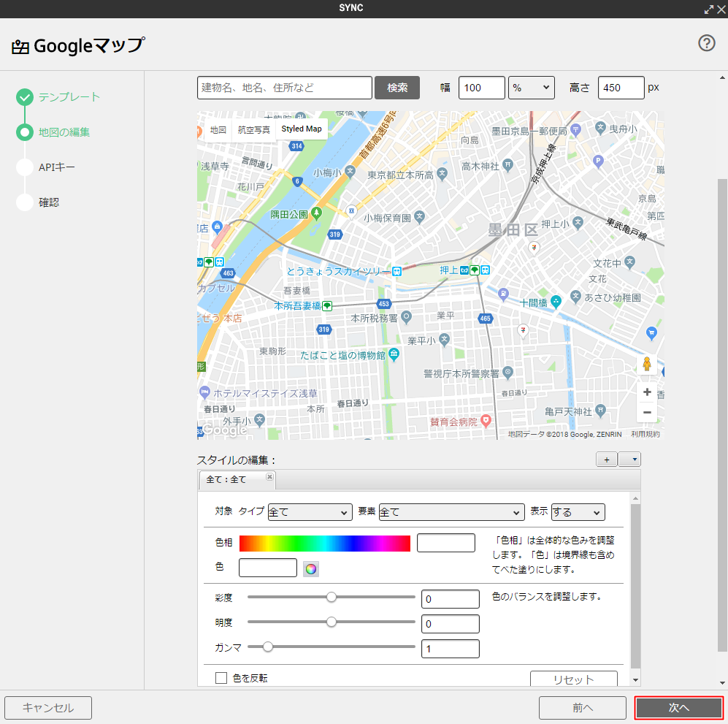Click the 彩度 saturation slider handle
This screenshot has width=728, height=724.
tap(331, 597)
